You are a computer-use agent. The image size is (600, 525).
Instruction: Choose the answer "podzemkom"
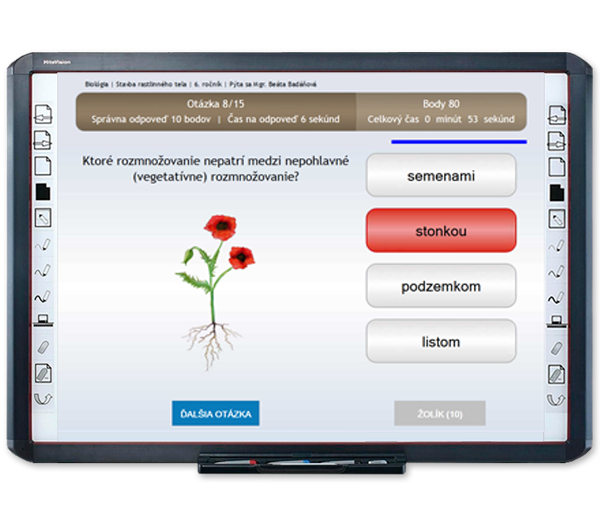coord(441,286)
